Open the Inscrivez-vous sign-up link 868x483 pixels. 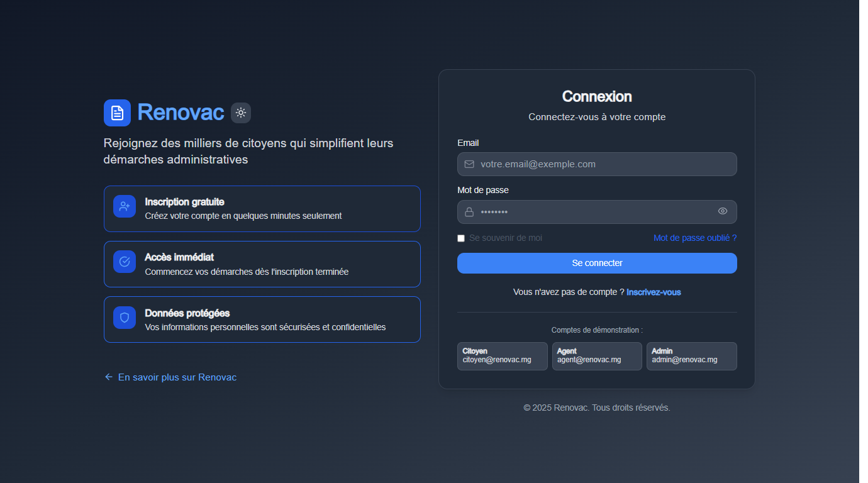coord(654,292)
